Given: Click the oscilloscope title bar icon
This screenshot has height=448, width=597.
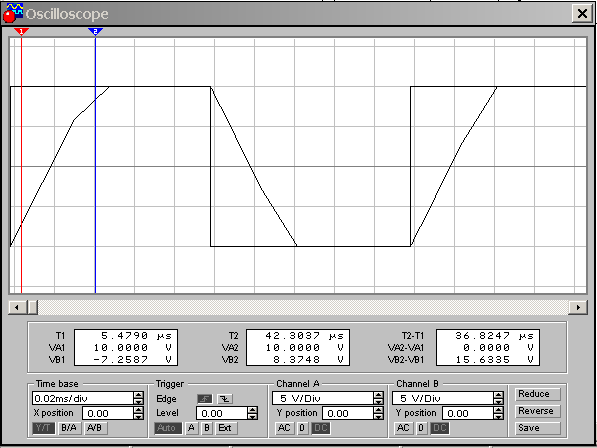Looking at the screenshot, I should pos(13,13).
